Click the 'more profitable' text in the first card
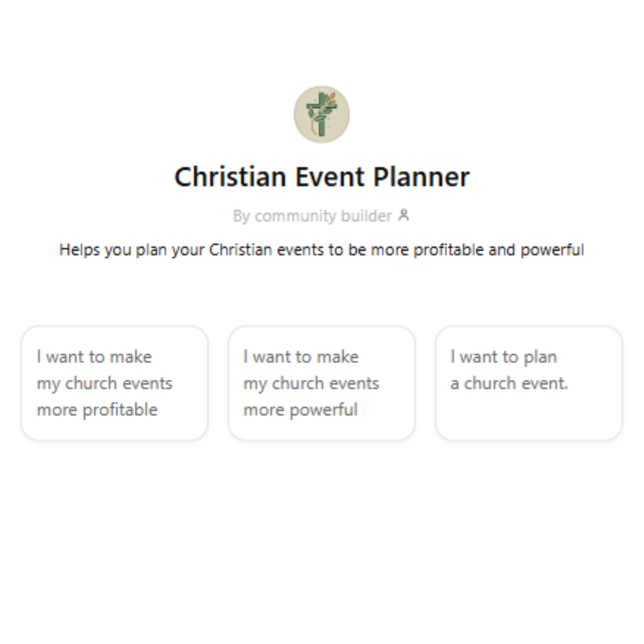The width and height of the screenshot is (644, 644). 97,410
